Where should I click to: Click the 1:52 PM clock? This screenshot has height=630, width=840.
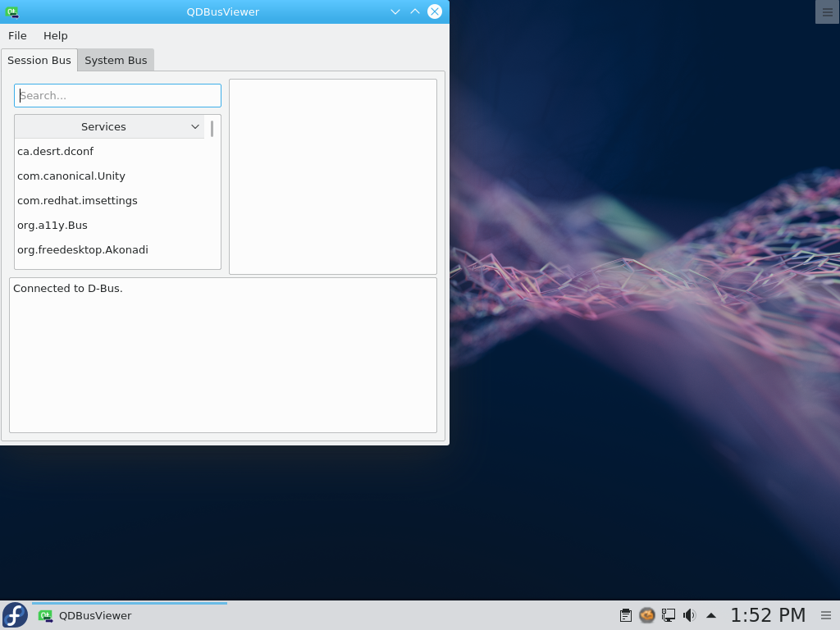(768, 615)
